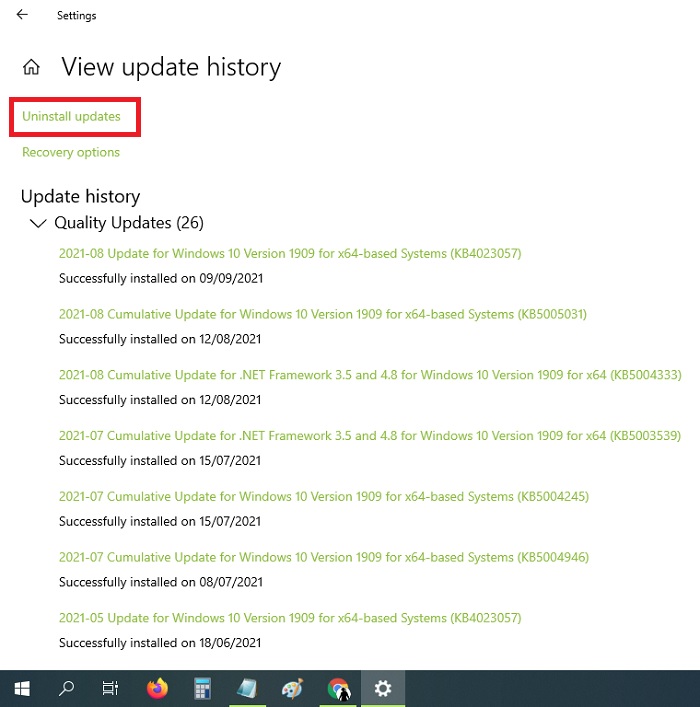Open the Calculator taskbar app
700x707 pixels.
pyautogui.click(x=203, y=689)
